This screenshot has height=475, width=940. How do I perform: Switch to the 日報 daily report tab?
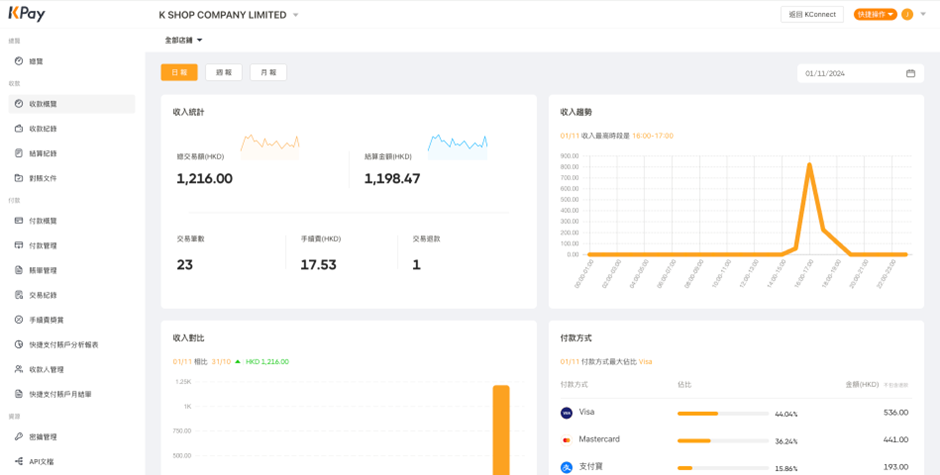pos(179,73)
